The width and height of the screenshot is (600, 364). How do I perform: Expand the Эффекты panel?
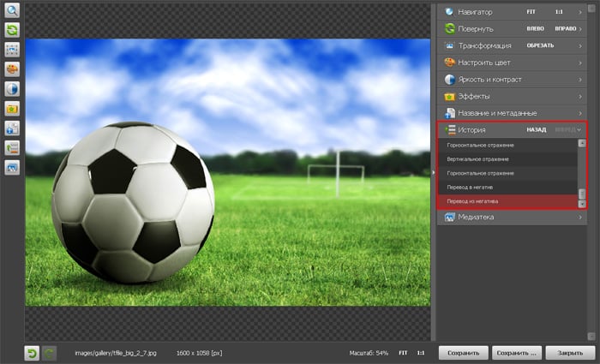point(513,96)
